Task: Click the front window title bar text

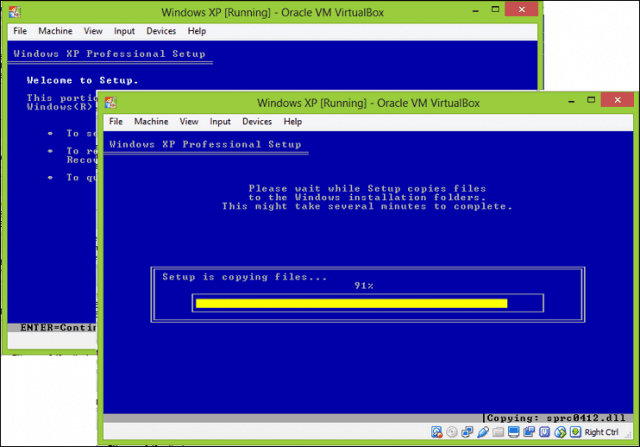Action: click(368, 103)
